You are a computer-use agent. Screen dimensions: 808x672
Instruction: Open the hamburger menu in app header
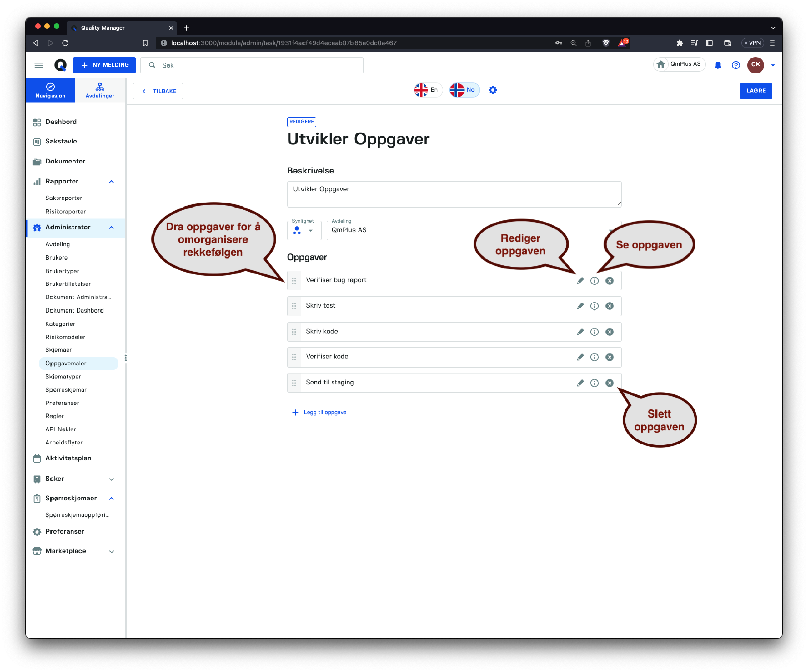[x=39, y=65]
